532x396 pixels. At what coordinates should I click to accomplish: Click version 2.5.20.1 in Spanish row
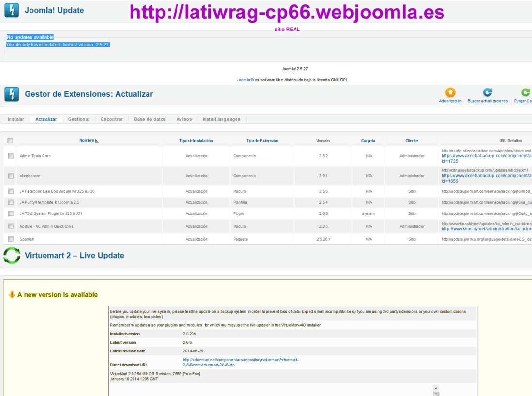(x=324, y=239)
